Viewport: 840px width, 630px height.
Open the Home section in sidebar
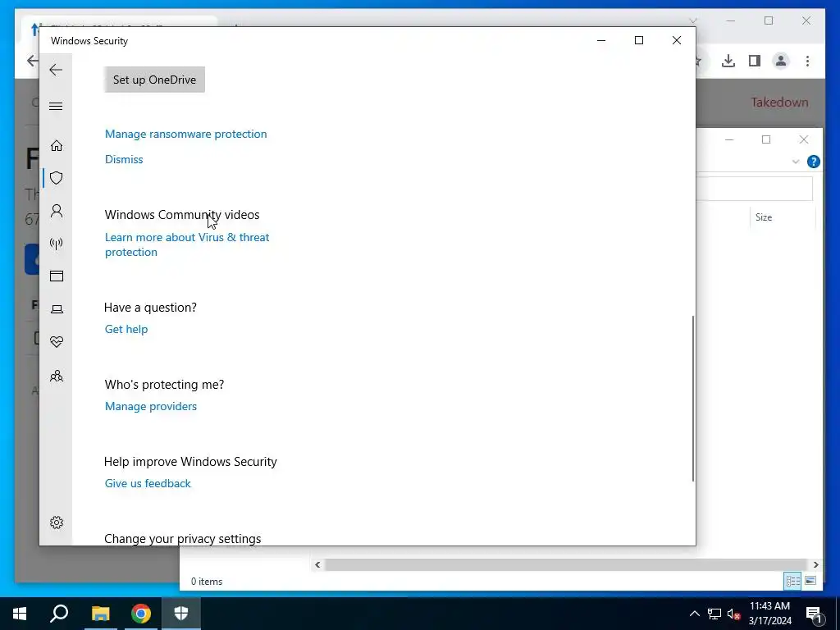point(57,146)
